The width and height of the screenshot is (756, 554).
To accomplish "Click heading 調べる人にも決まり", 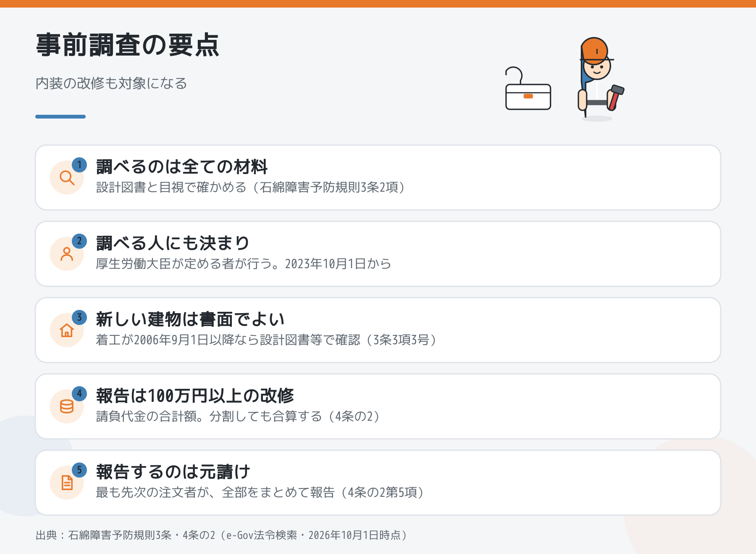I will coord(173,243).
